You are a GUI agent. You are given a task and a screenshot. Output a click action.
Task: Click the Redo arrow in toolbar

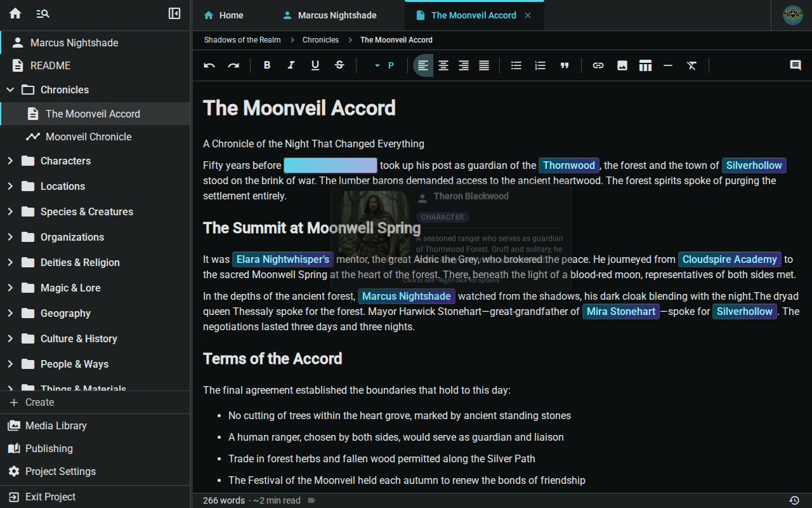click(x=233, y=65)
